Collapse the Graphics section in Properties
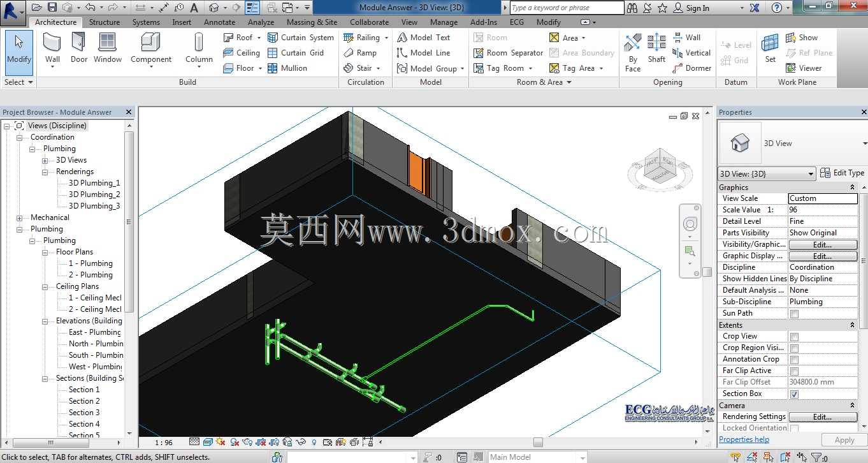This screenshot has height=463, width=868. pos(852,187)
